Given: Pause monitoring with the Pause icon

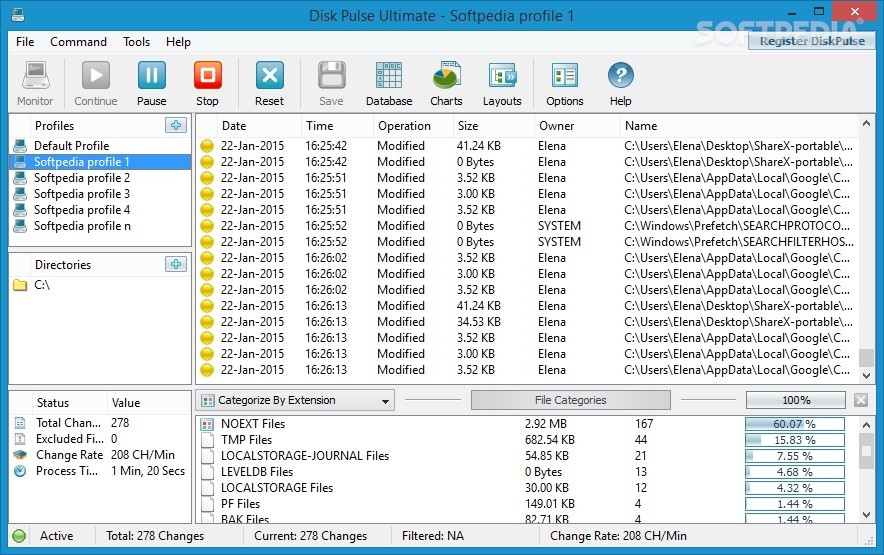Looking at the screenshot, I should point(152,76).
